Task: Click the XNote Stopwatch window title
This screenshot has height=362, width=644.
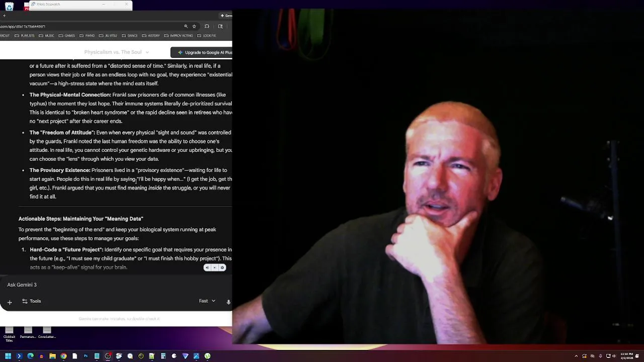Action: point(48,4)
